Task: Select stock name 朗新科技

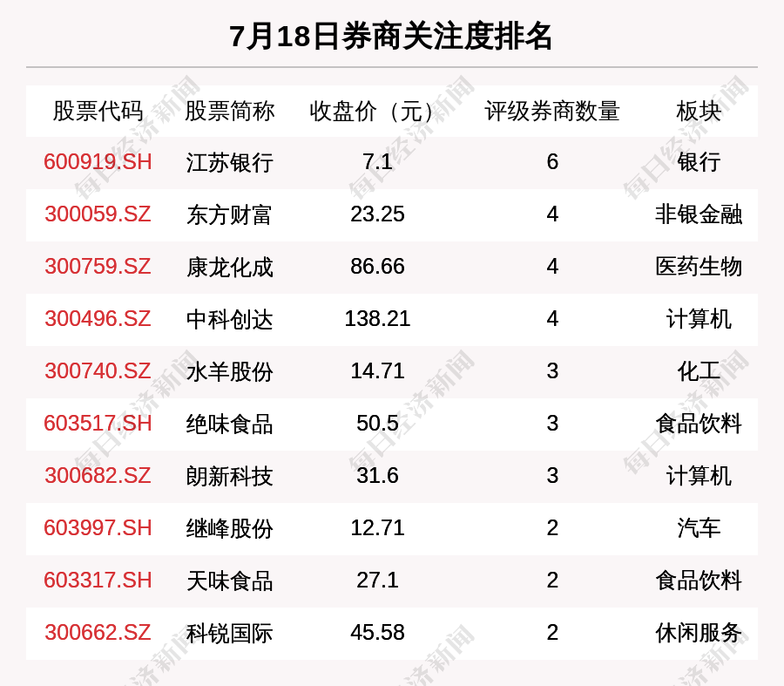Action: 229,477
